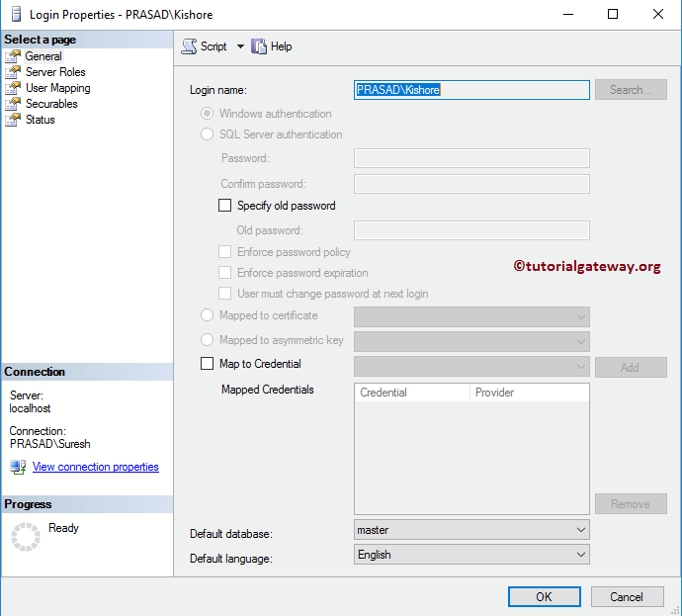The height and width of the screenshot is (616, 682).
Task: Open the Script options dropdown arrow
Action: [x=240, y=46]
